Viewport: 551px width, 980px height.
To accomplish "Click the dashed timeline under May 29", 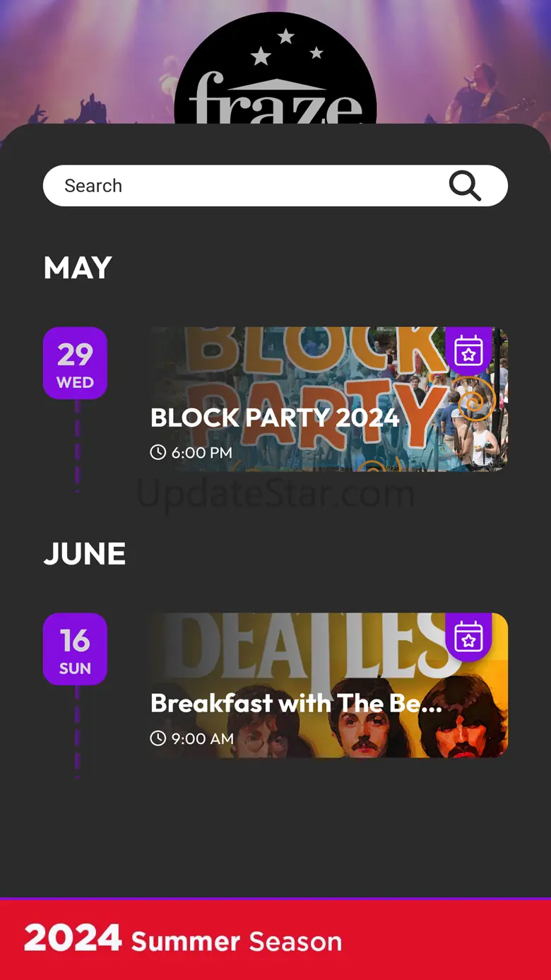I will (77, 447).
